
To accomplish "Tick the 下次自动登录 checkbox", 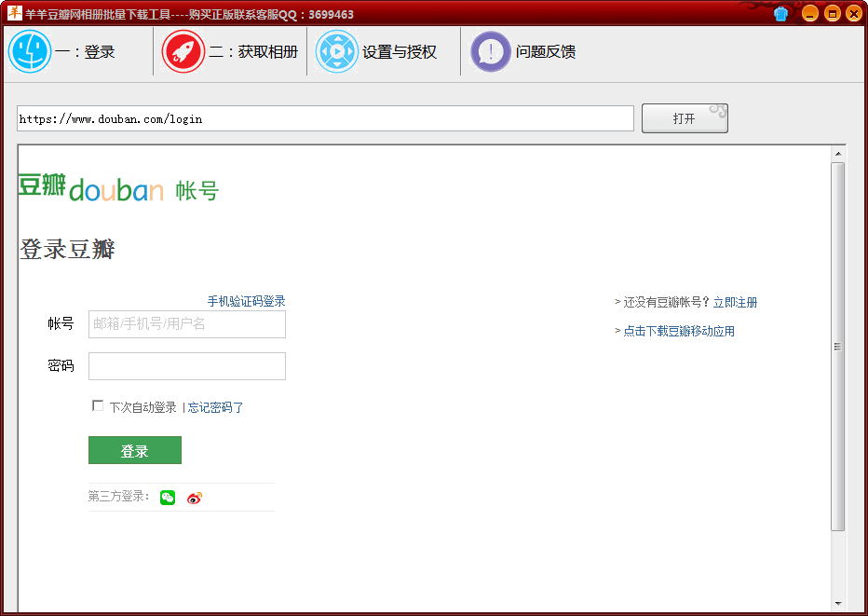I will click(x=98, y=405).
